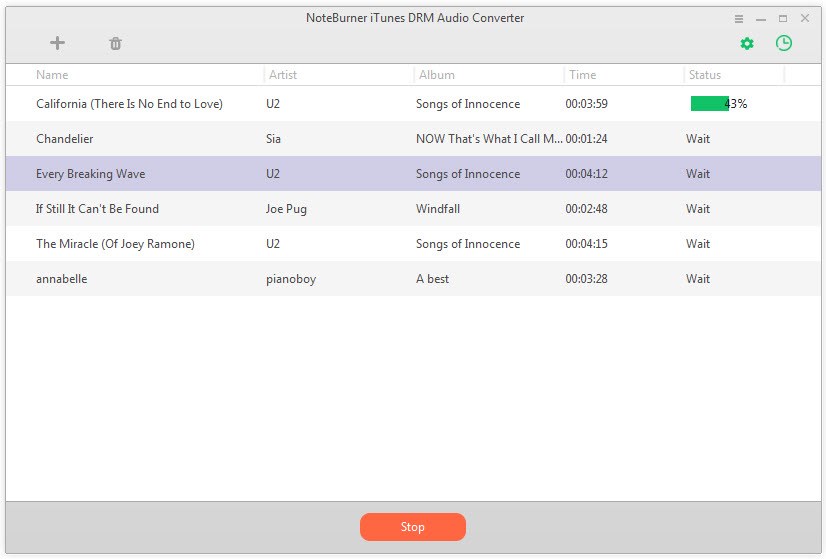The height and width of the screenshot is (559, 826).
Task: Sort by the Name column header
Action: [52, 75]
